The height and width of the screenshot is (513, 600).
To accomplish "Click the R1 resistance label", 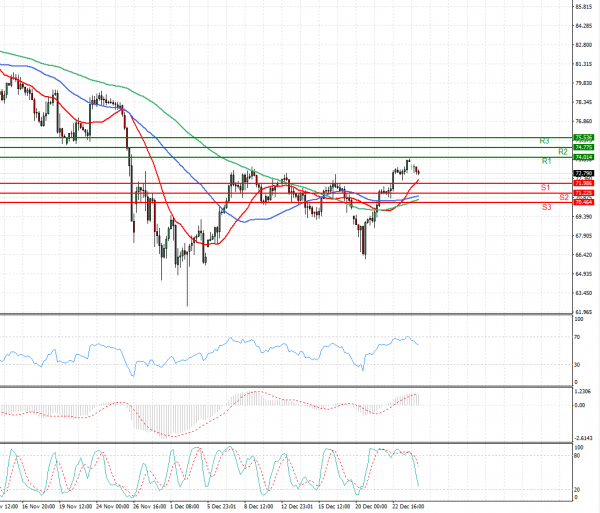I will click(546, 161).
